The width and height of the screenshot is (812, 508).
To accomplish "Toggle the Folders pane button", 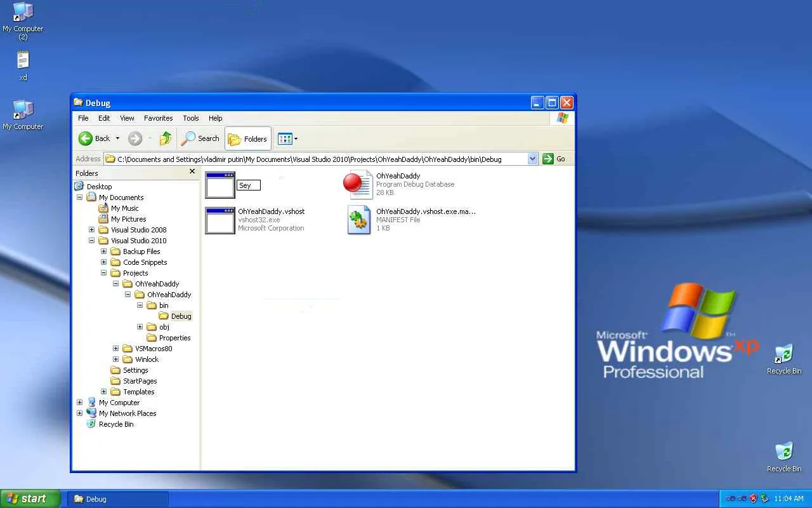I will tap(248, 138).
